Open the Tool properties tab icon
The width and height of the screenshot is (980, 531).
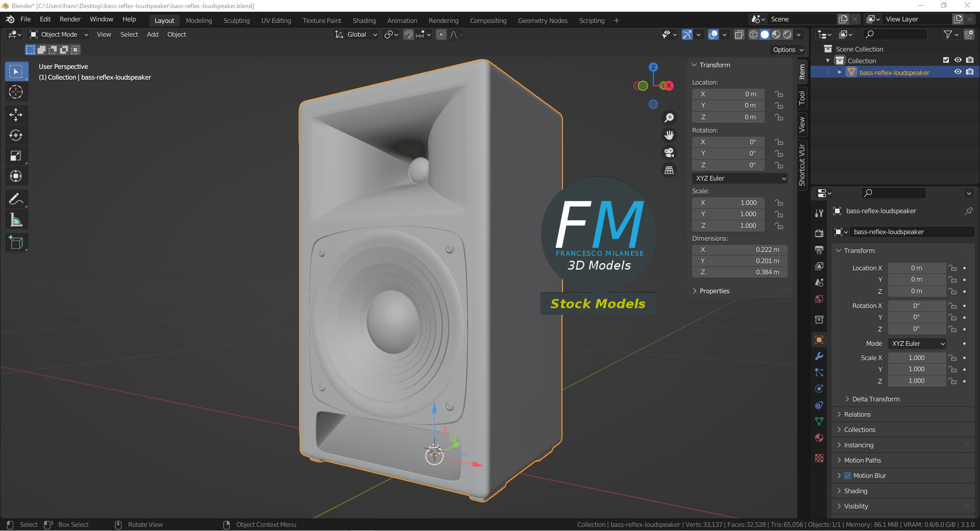[x=819, y=213]
